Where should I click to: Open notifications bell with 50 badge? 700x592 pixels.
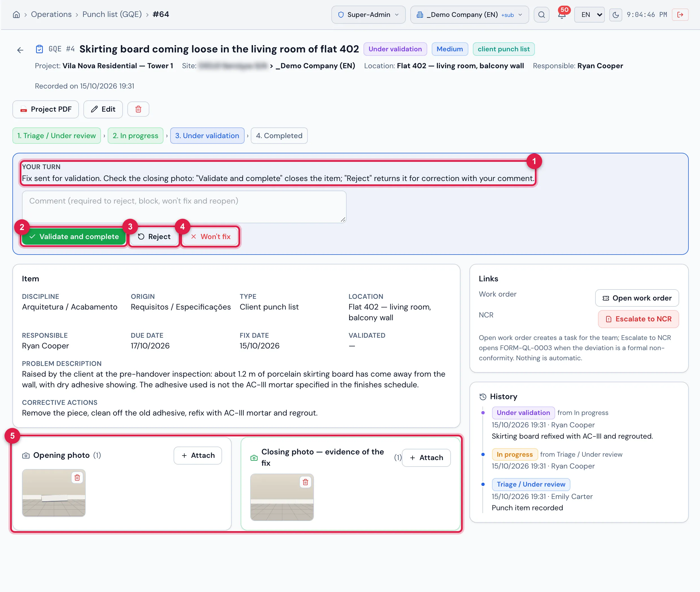pyautogui.click(x=562, y=14)
